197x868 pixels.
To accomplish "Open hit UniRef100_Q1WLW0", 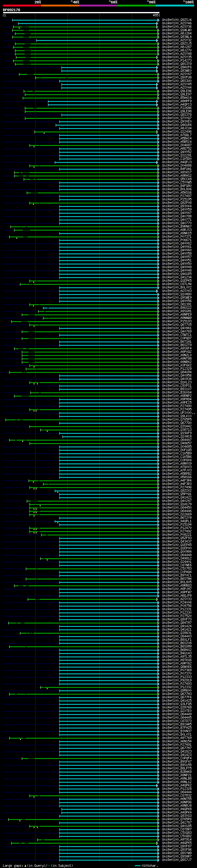I will [x=177, y=30].
